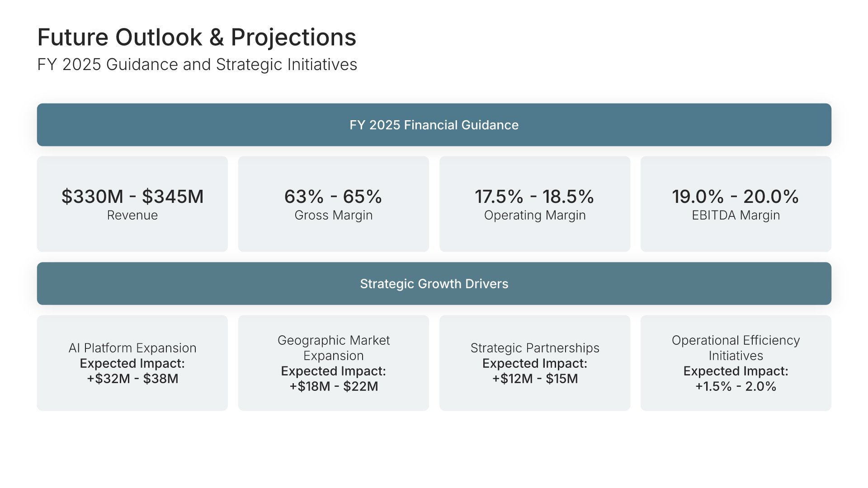Image resolution: width=868 pixels, height=488 pixels.
Task: Click the FY 2025 Financial Guidance banner
Action: pos(434,125)
